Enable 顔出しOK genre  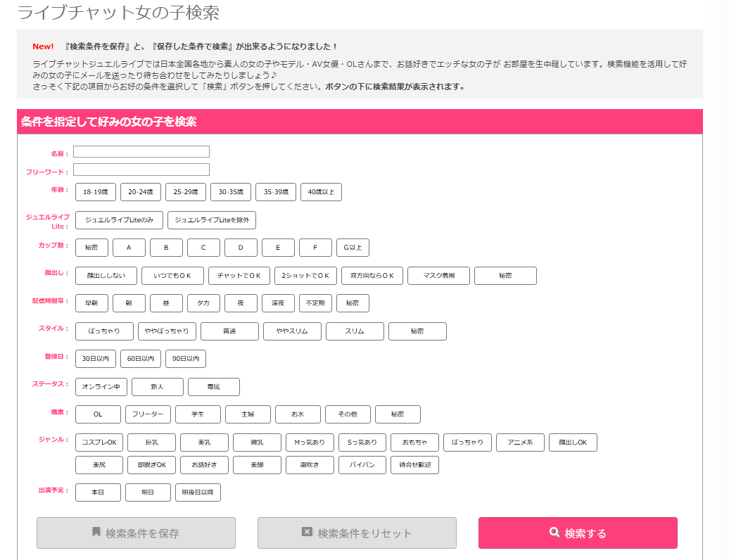click(x=573, y=443)
